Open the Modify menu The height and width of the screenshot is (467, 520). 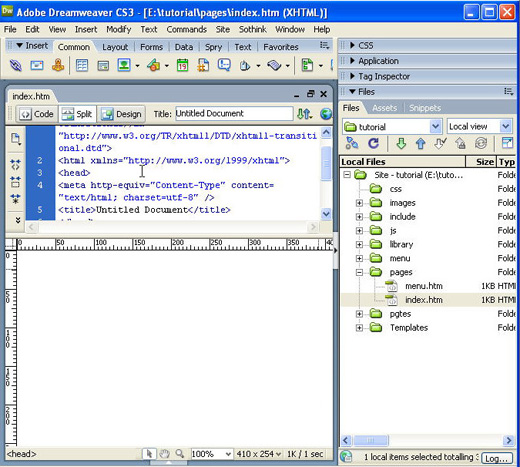tap(119, 29)
